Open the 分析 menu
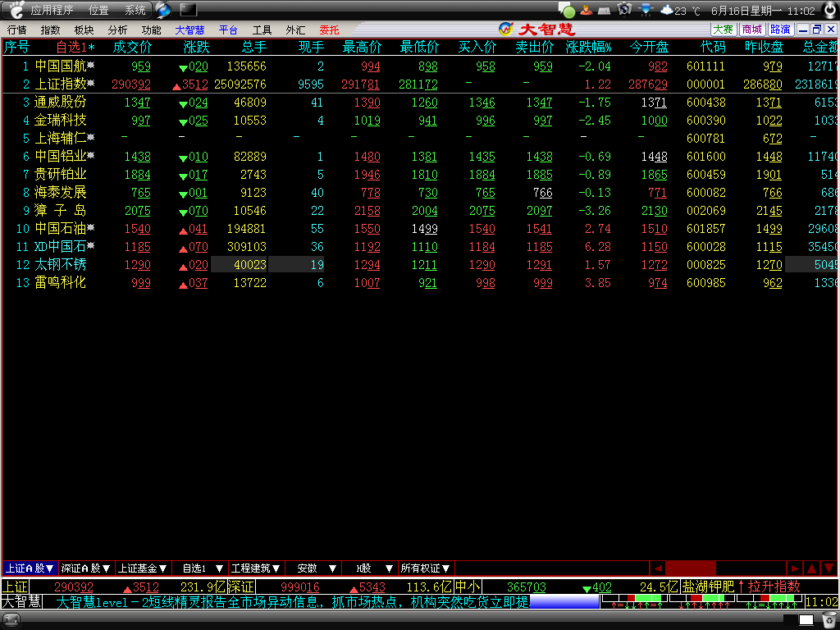 point(117,30)
